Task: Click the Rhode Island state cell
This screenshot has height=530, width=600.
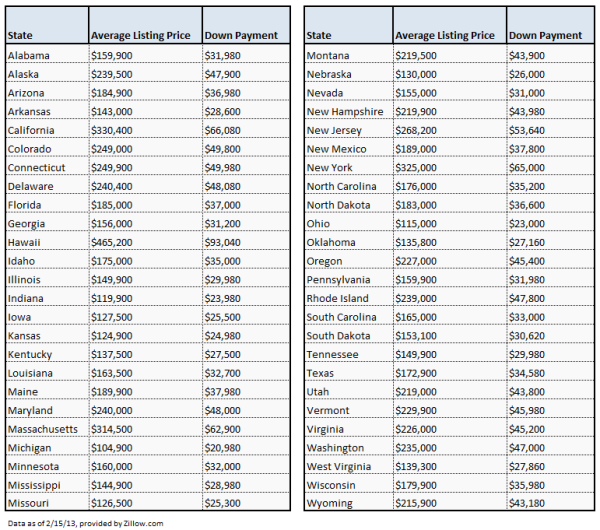Action: pos(339,298)
